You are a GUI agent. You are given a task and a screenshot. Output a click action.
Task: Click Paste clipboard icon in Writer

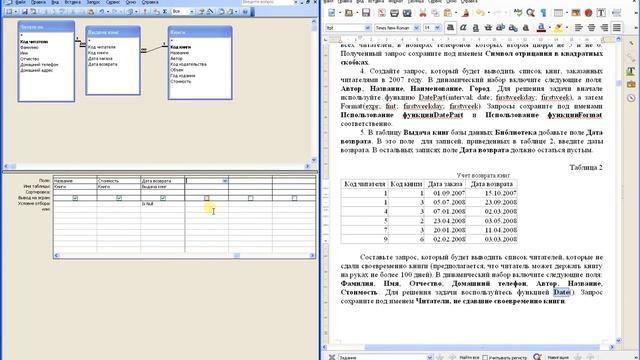[448, 13]
